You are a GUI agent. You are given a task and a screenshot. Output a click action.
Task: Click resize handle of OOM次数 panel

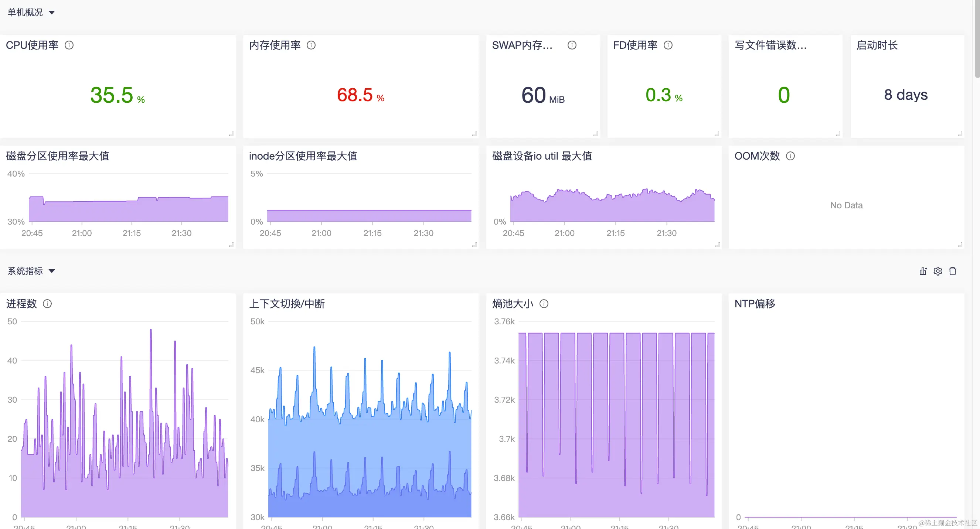pos(960,245)
